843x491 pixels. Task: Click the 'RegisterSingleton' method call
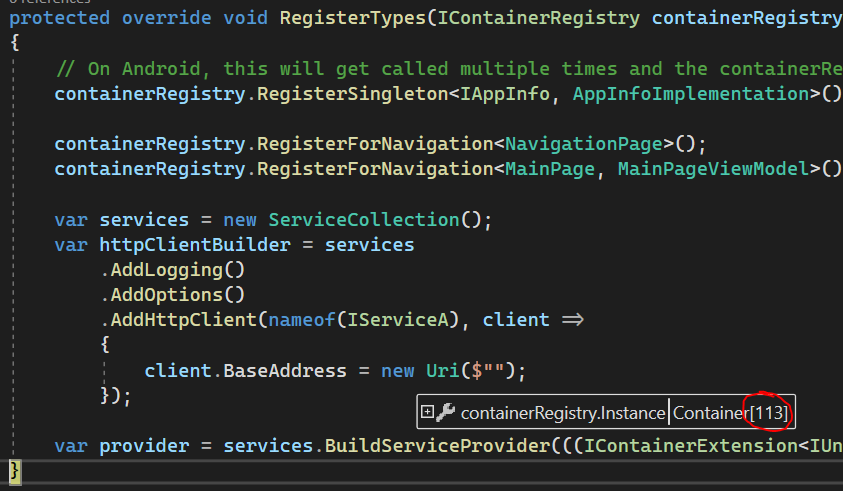(352, 94)
